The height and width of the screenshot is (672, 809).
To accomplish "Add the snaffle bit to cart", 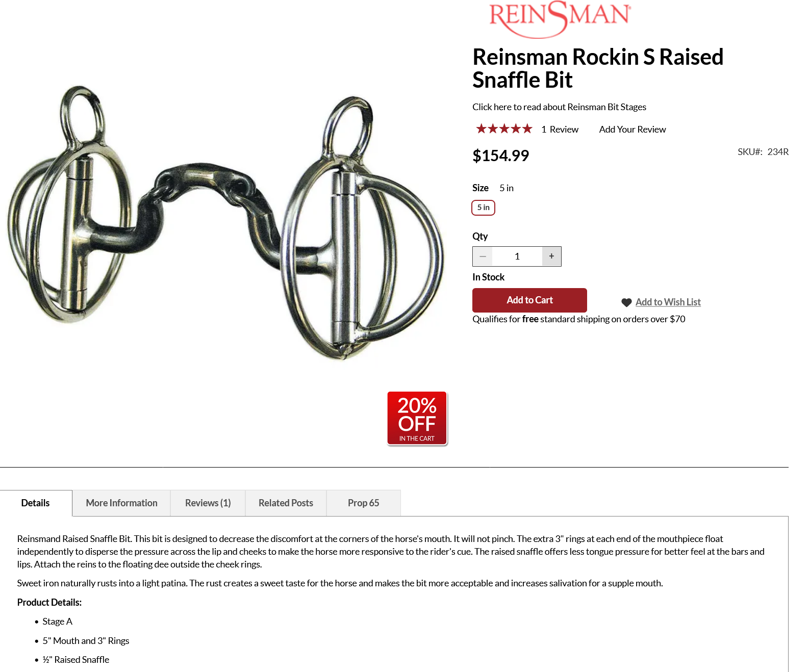I will [529, 300].
